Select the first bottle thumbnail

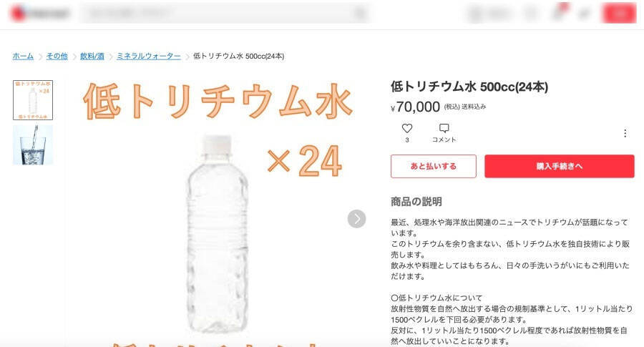(33, 99)
